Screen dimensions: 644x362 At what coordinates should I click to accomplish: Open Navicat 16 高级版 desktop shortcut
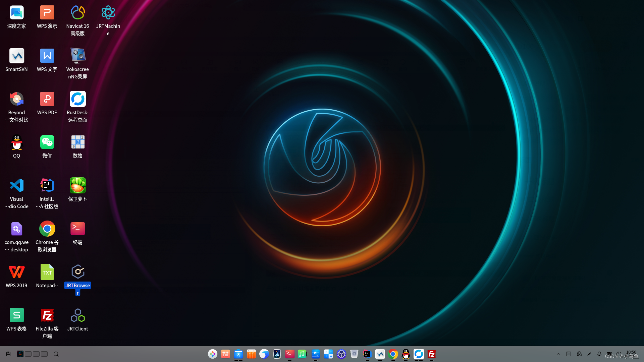77,21
